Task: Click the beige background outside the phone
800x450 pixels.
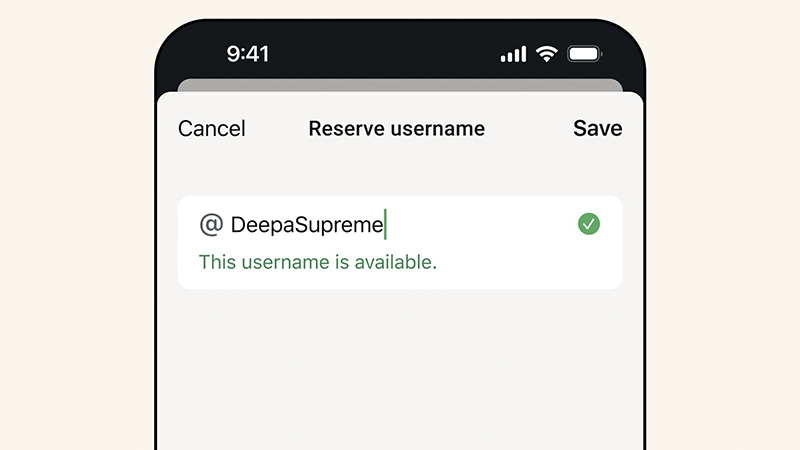Action: click(x=77, y=224)
